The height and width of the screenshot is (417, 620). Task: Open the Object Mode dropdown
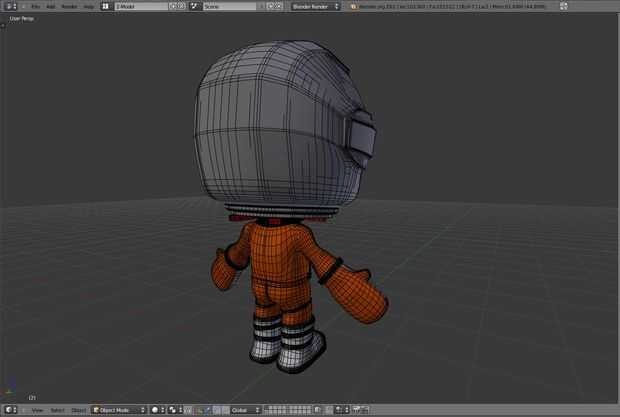[119, 410]
